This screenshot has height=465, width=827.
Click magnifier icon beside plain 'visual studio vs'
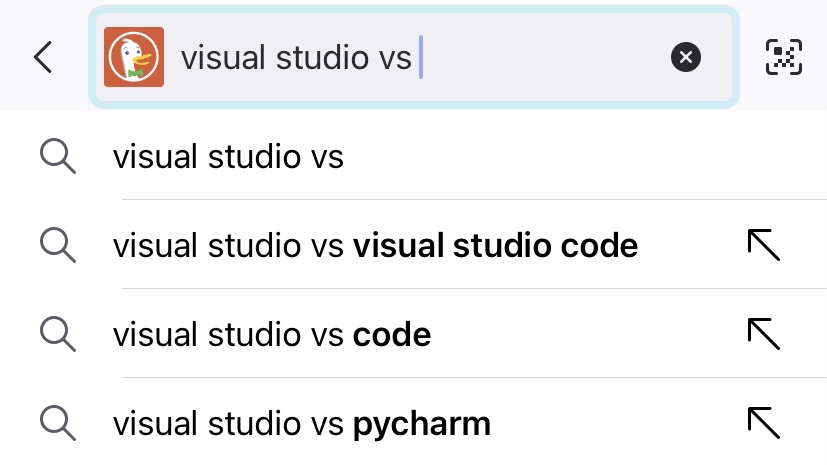click(58, 156)
